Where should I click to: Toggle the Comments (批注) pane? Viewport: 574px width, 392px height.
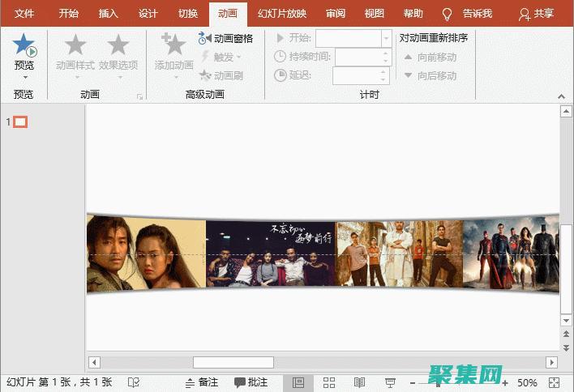[x=251, y=382]
